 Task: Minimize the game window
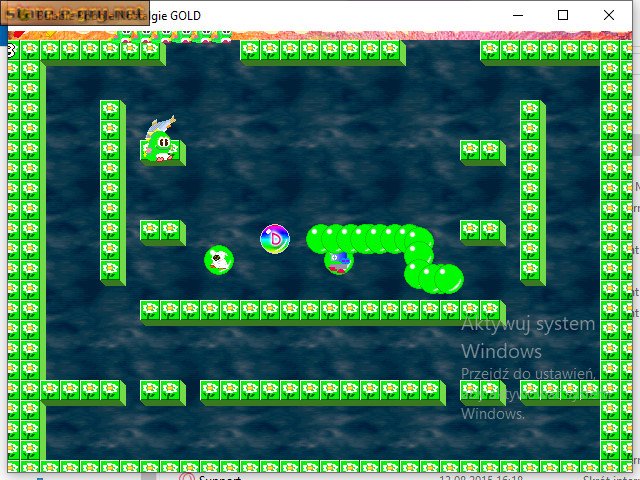[518, 16]
